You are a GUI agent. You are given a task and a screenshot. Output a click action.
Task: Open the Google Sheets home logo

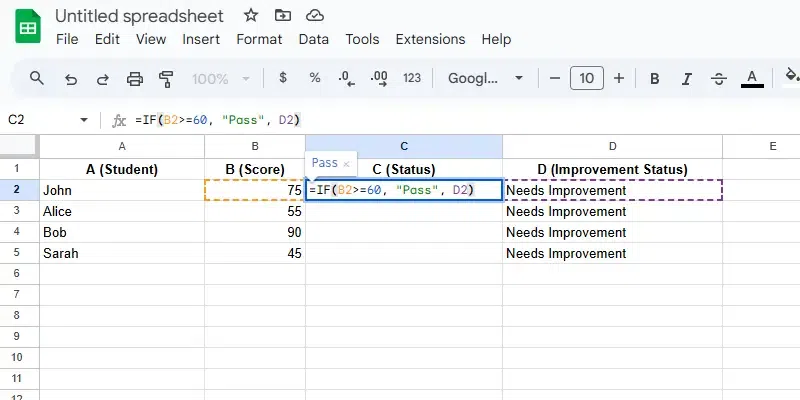tap(27, 27)
